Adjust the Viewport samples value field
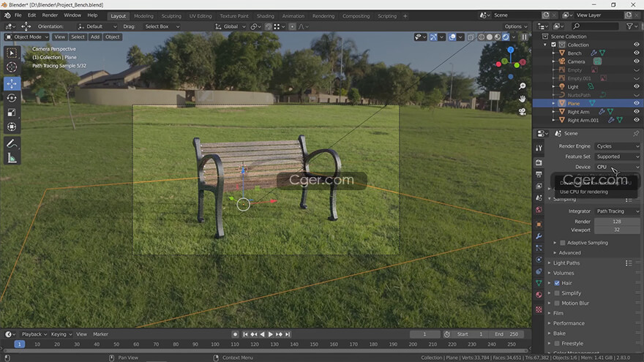The image size is (644, 362). click(x=617, y=230)
